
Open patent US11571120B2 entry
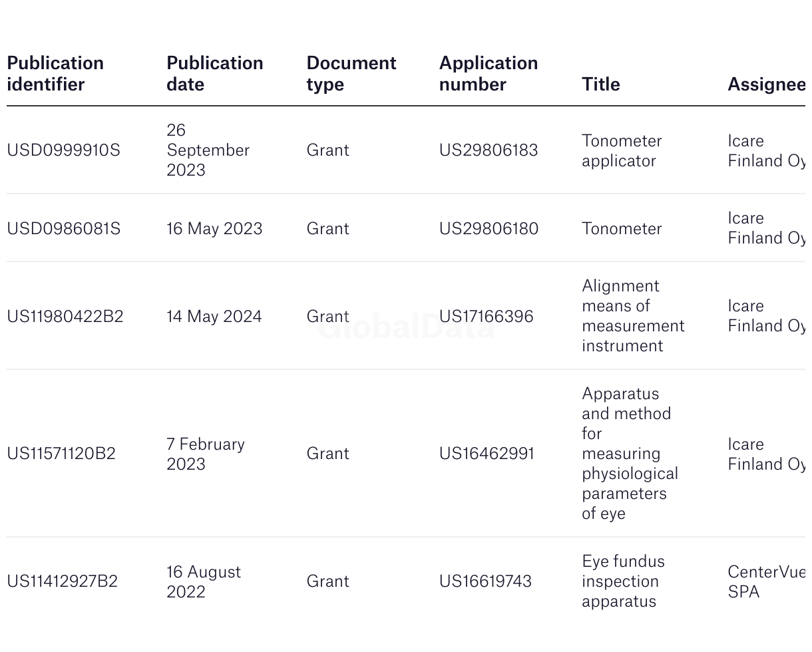[x=61, y=454]
